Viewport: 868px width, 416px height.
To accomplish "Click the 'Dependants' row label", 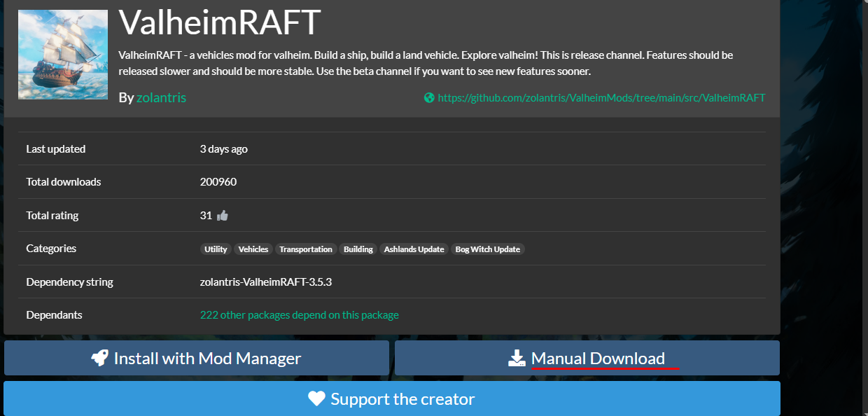I will pyautogui.click(x=54, y=315).
